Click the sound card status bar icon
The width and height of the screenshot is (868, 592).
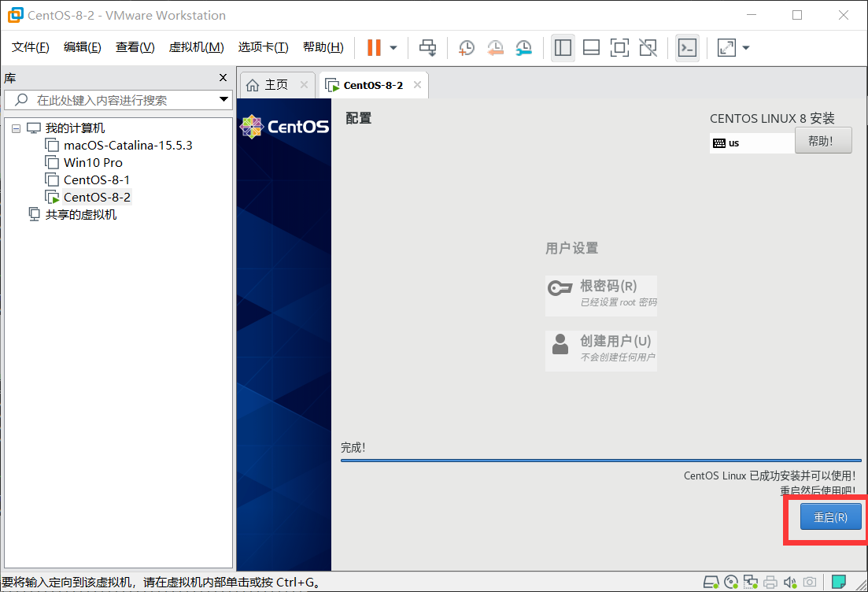click(x=790, y=582)
